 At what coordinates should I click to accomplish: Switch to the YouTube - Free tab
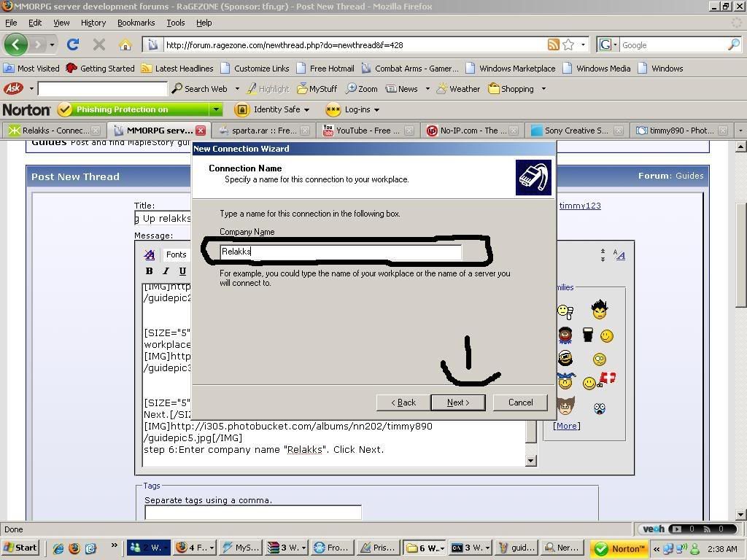pos(368,130)
